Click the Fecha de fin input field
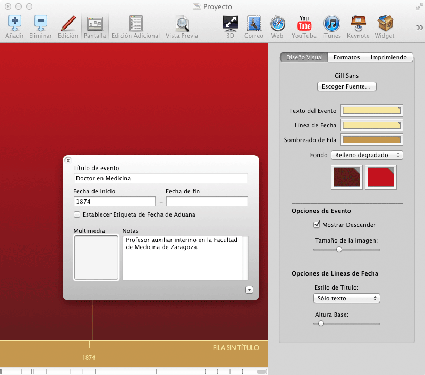 point(207,201)
